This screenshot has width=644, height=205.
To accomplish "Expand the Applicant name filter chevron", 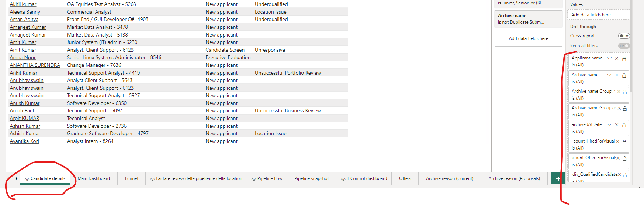I will point(609,58).
